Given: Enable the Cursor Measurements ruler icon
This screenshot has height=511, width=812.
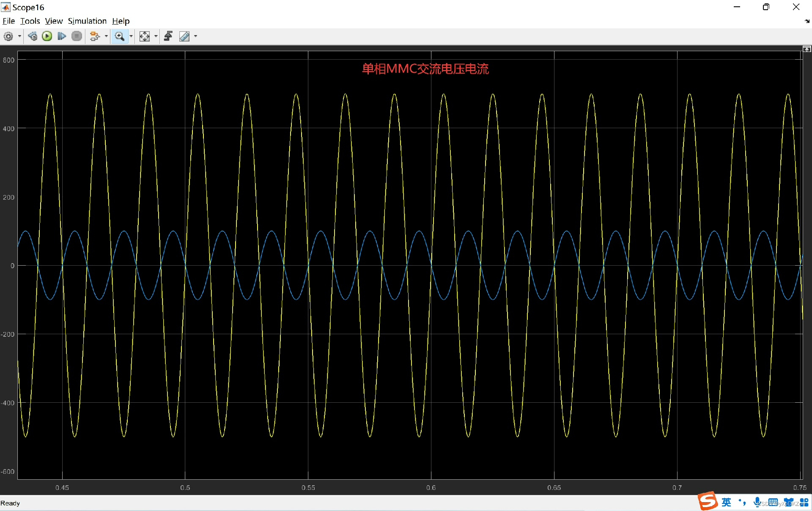Looking at the screenshot, I should coord(184,36).
